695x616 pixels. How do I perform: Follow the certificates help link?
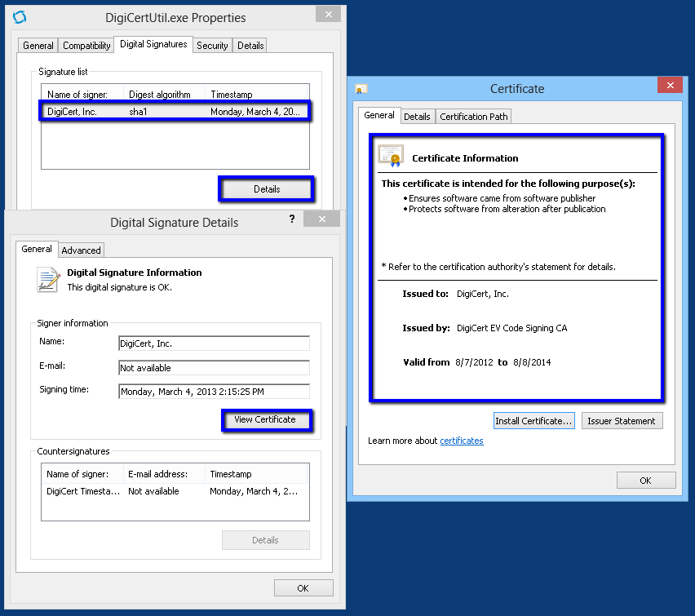click(x=462, y=441)
